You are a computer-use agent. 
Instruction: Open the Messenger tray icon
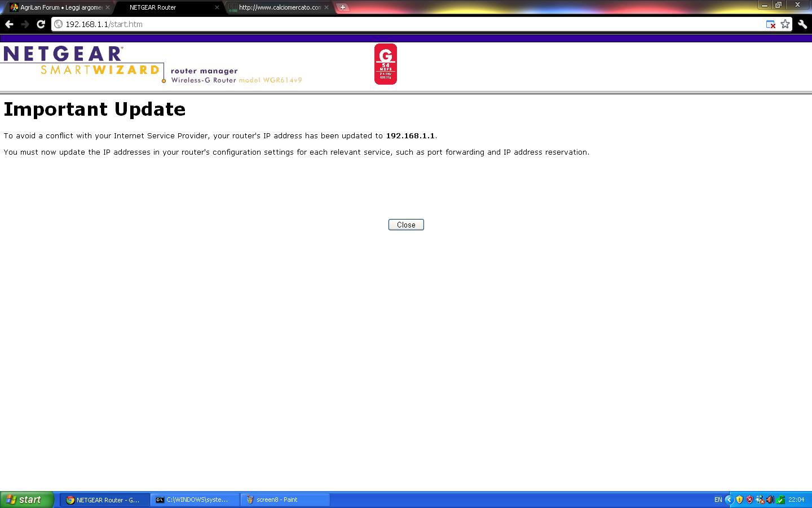tap(760, 500)
